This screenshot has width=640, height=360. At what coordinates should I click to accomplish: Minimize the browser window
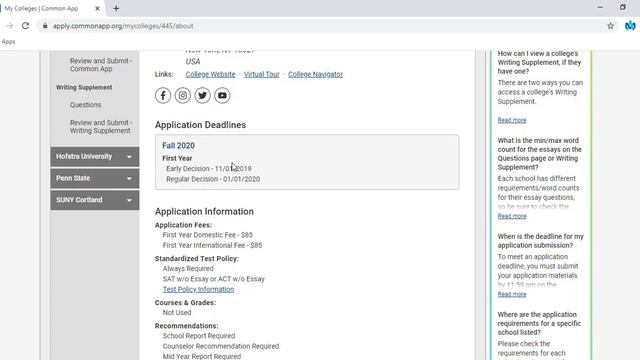click(600, 7)
